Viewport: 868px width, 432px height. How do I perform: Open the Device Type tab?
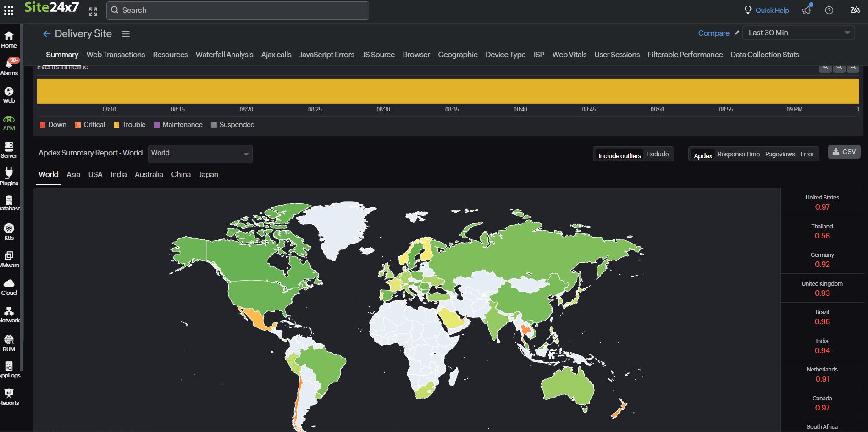(505, 55)
